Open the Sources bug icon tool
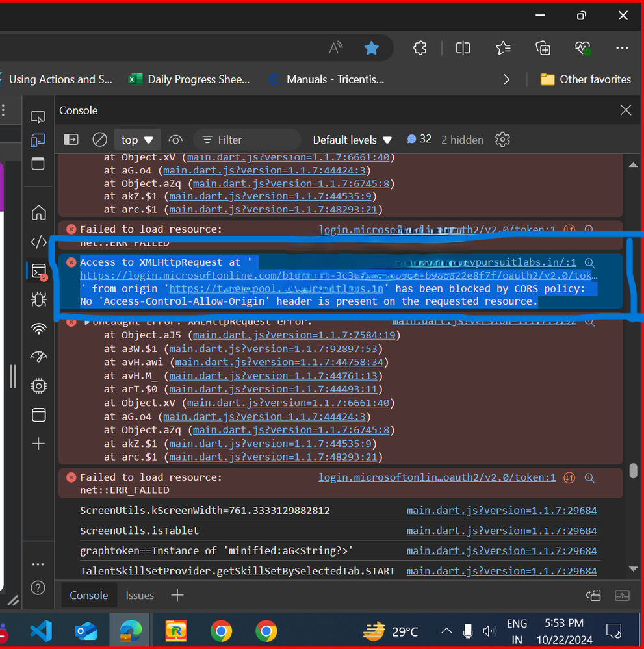This screenshot has height=649, width=644. [38, 299]
